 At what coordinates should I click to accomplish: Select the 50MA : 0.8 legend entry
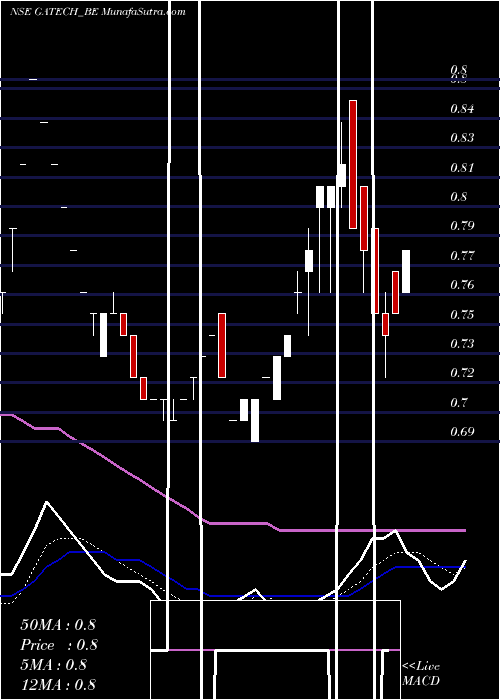point(58,625)
